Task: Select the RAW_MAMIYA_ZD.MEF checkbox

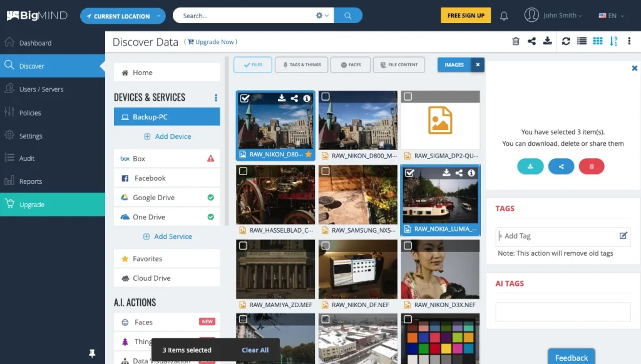Action: click(x=243, y=246)
